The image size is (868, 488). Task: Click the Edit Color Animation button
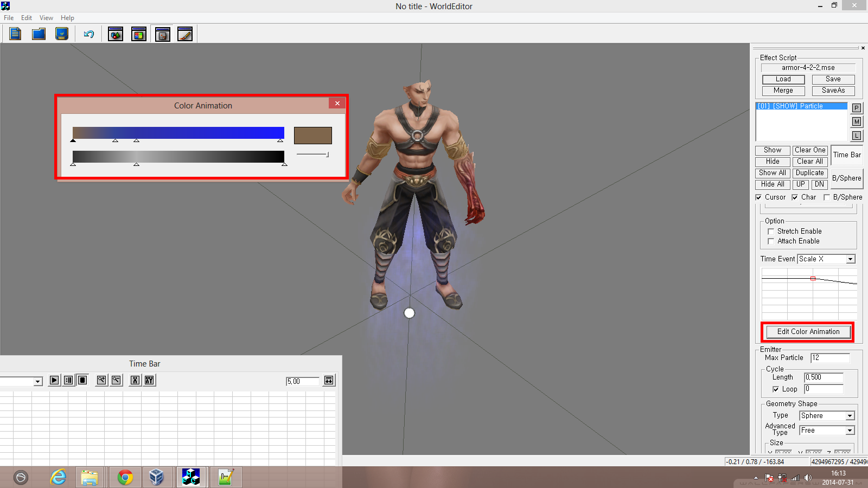(808, 332)
